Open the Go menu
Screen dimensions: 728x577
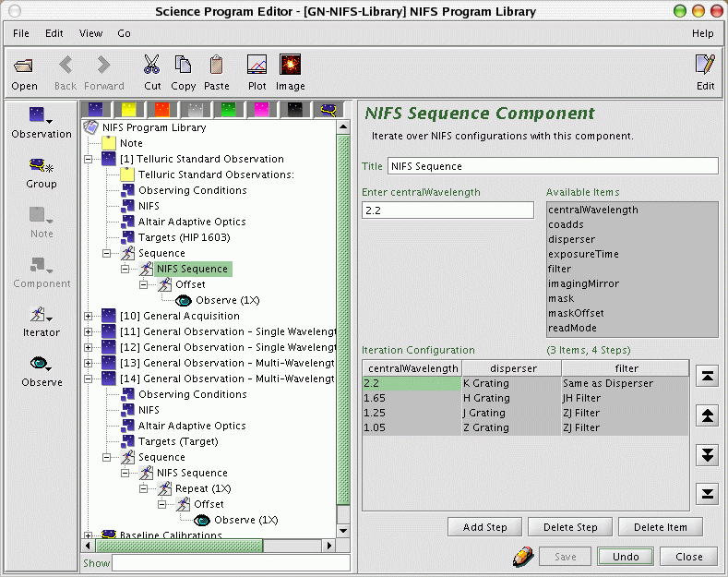point(124,33)
